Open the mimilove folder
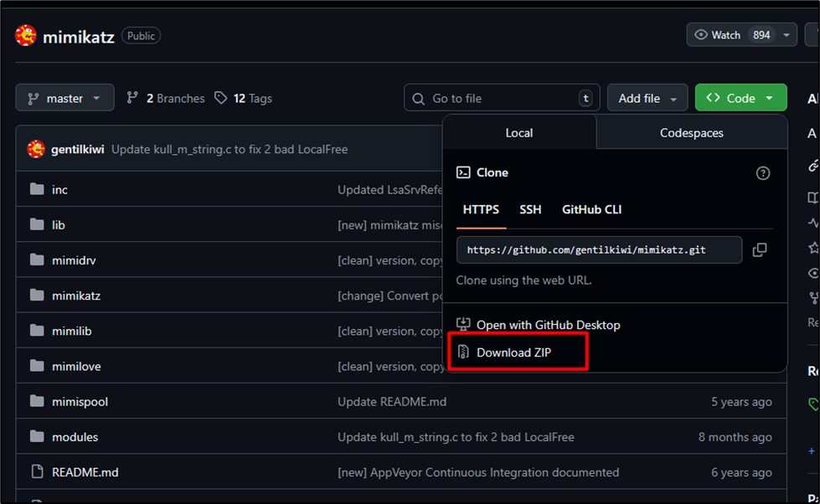 pyautogui.click(x=76, y=367)
